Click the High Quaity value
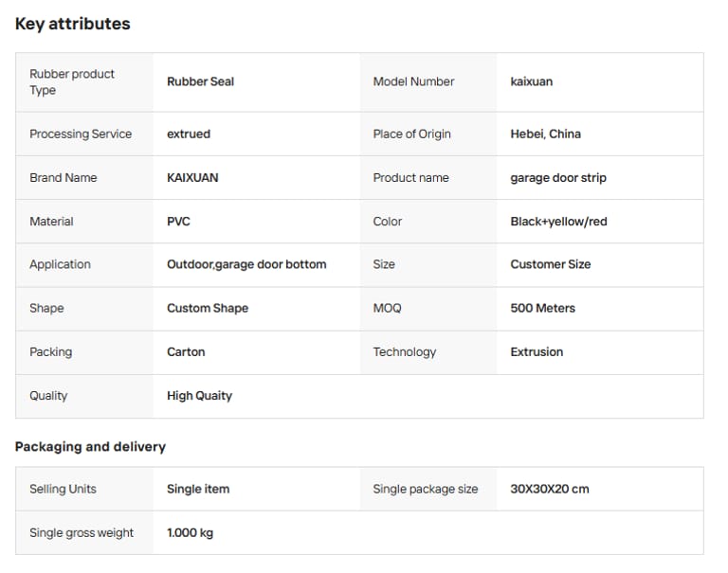This screenshot has height=573, width=728. [x=199, y=395]
